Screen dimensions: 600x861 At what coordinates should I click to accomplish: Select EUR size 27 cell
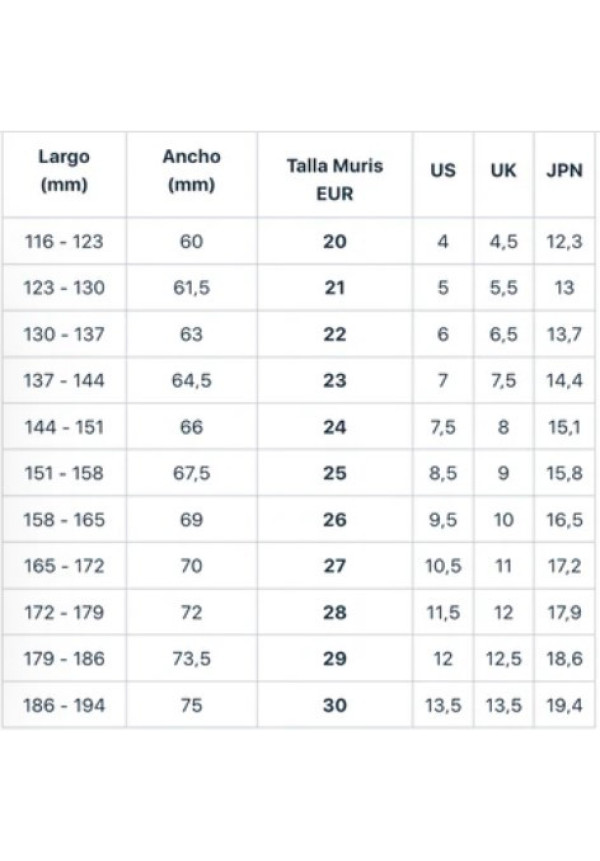(x=335, y=566)
